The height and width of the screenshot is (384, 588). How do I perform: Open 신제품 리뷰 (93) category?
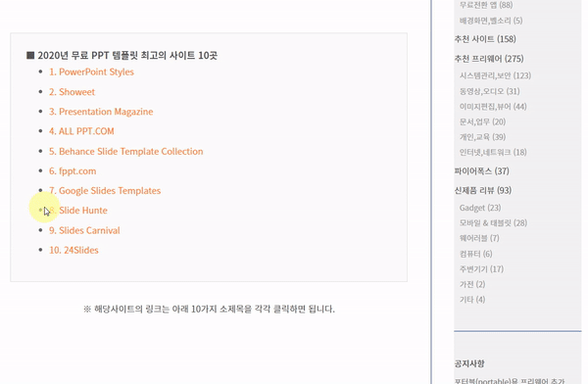(x=482, y=190)
